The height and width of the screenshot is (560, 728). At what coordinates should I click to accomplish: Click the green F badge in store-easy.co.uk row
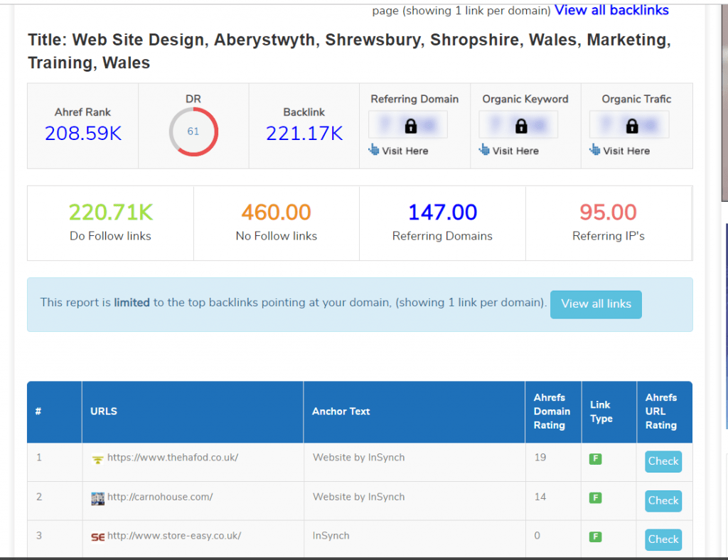[x=595, y=537]
